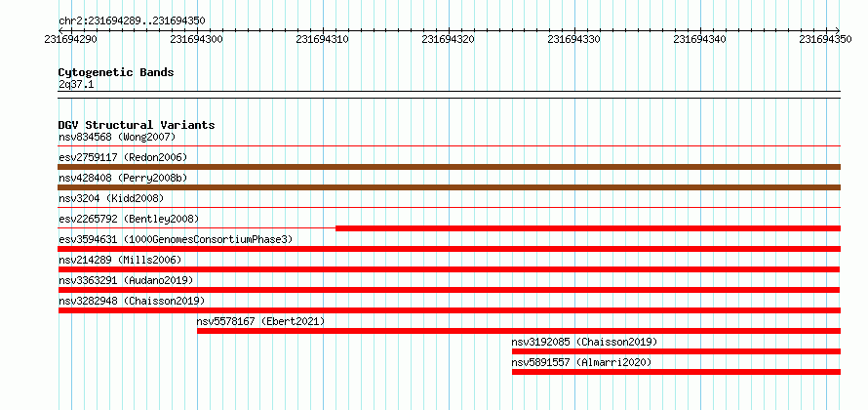This screenshot has height=410, width=868.
Task: Open the DGV Structural Variants track title
Action: tap(137, 125)
